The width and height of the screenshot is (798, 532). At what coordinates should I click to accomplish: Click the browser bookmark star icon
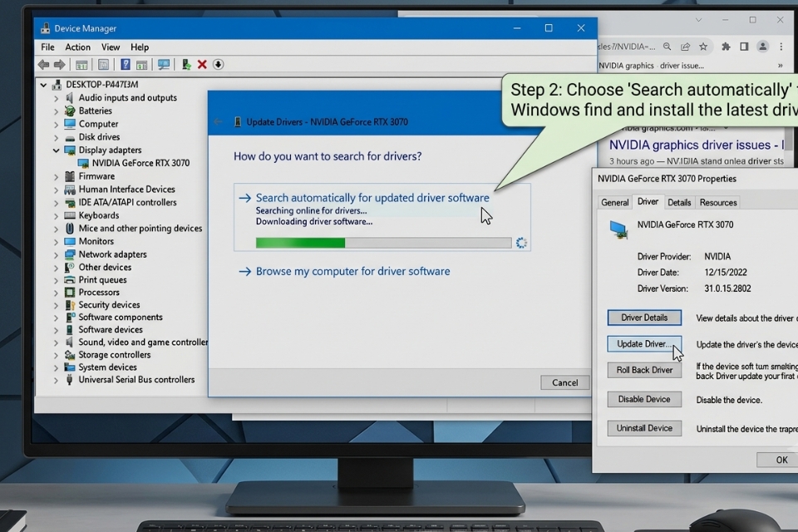pyautogui.click(x=703, y=47)
